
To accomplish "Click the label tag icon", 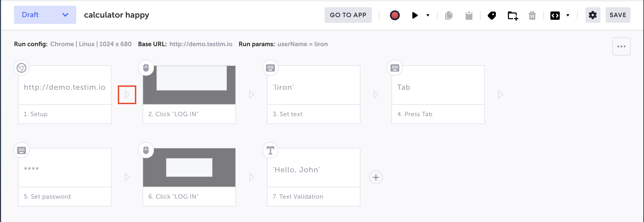I will (492, 16).
